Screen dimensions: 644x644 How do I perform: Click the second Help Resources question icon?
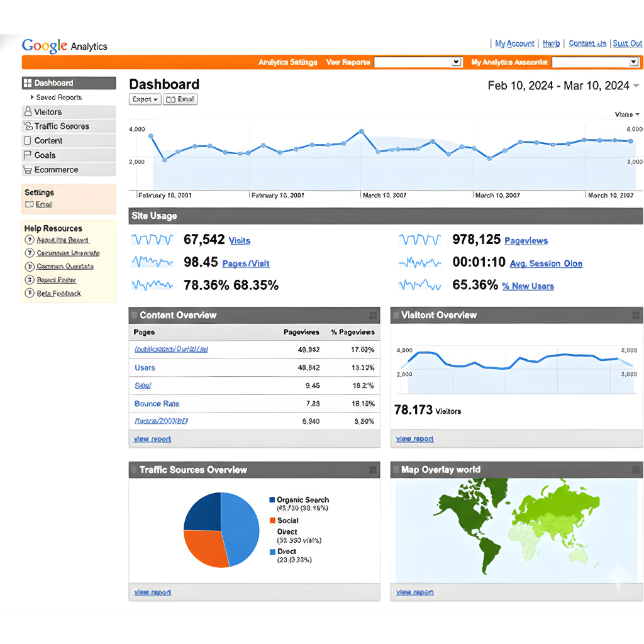[x=29, y=253]
